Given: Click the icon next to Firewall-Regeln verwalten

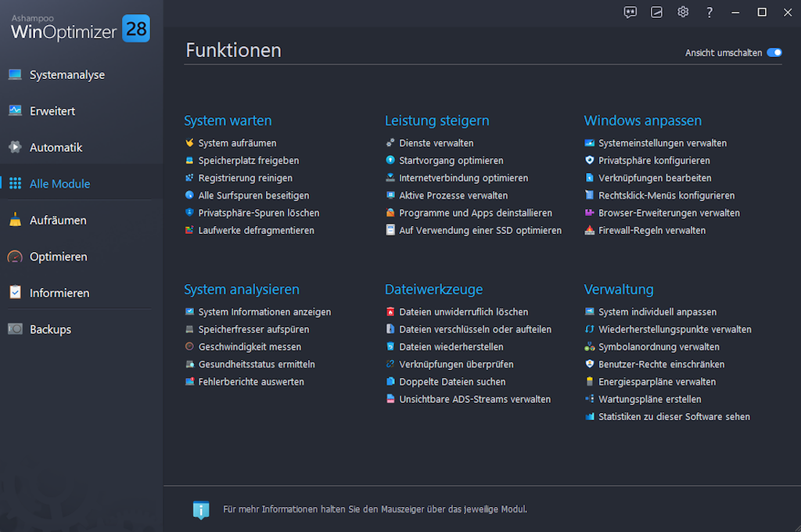Looking at the screenshot, I should pos(590,231).
